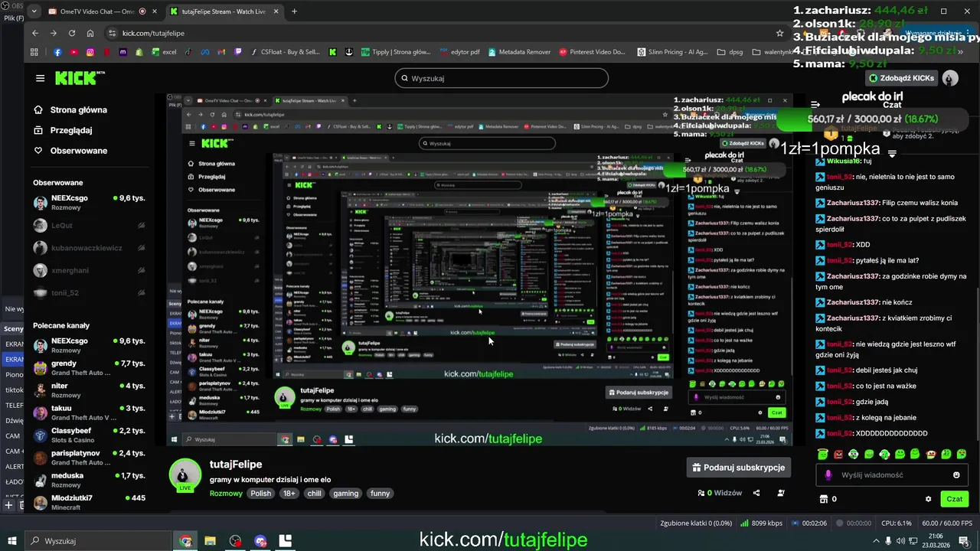Open recommended channel meduska
The image size is (980, 551).
tap(89, 480)
